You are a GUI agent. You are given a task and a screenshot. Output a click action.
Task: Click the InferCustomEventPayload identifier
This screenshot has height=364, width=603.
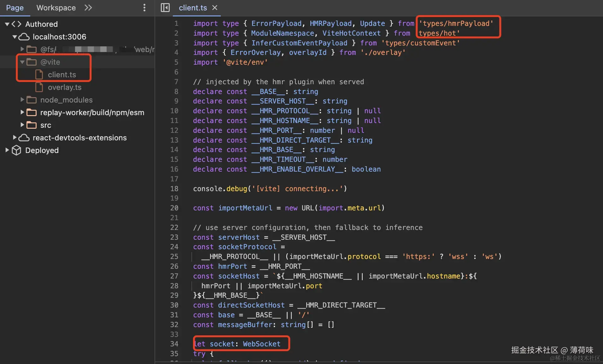point(299,43)
